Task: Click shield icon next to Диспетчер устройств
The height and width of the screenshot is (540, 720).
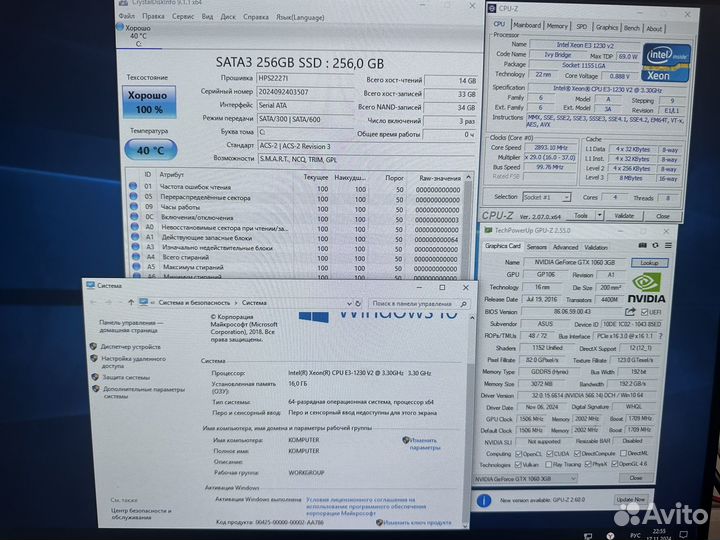Action: pyautogui.click(x=93, y=346)
